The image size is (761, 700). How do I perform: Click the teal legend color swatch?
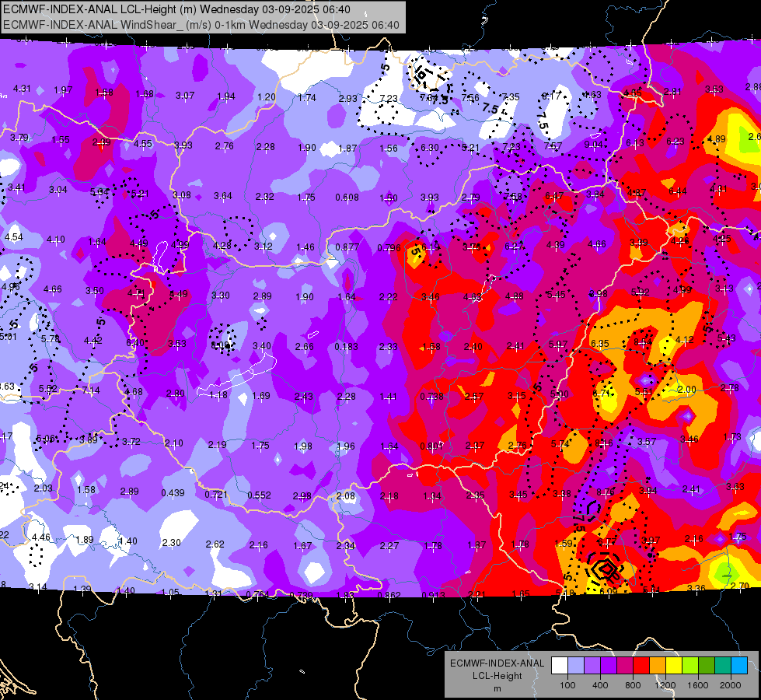[723, 666]
